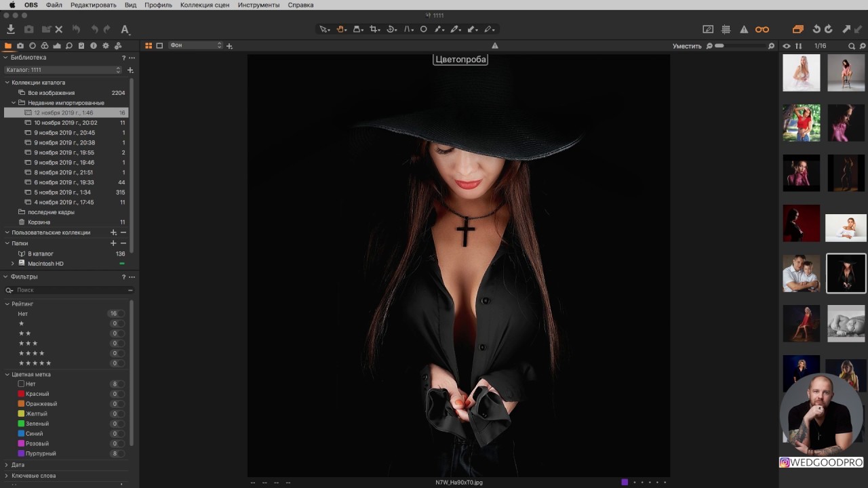Viewport: 868px width, 488px height.
Task: Click the Copy and Apply arrows icon
Action: pos(846,29)
